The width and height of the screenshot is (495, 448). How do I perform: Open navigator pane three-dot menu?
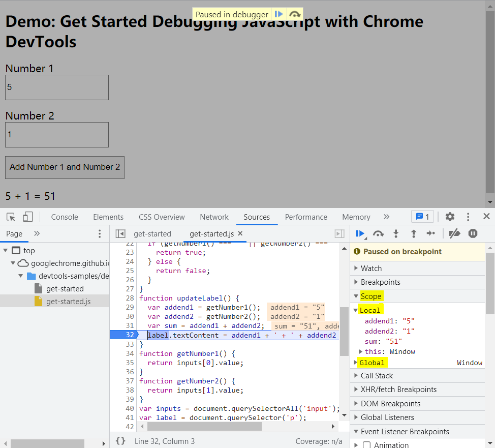[100, 234]
